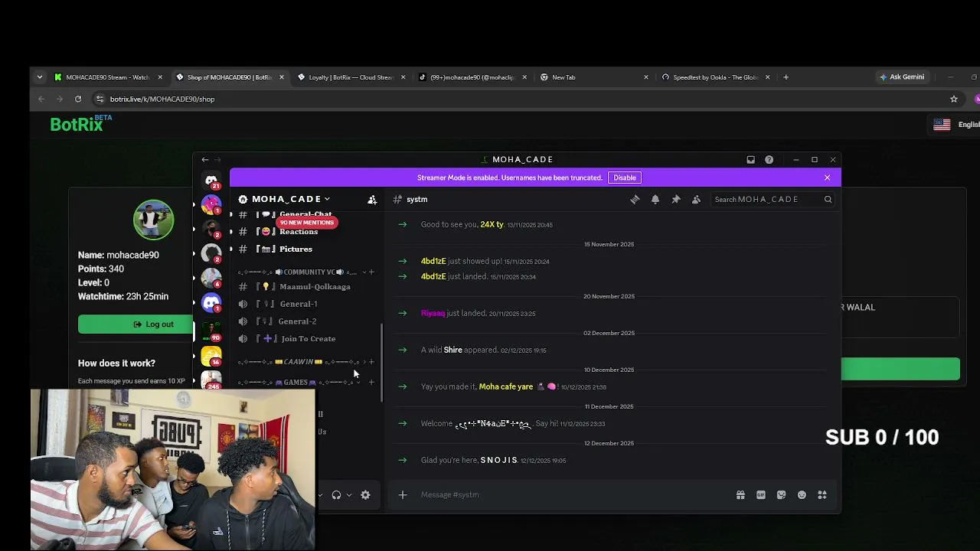The image size is (980, 551).
Task: Disable Streamer Mode
Action: pyautogui.click(x=625, y=178)
